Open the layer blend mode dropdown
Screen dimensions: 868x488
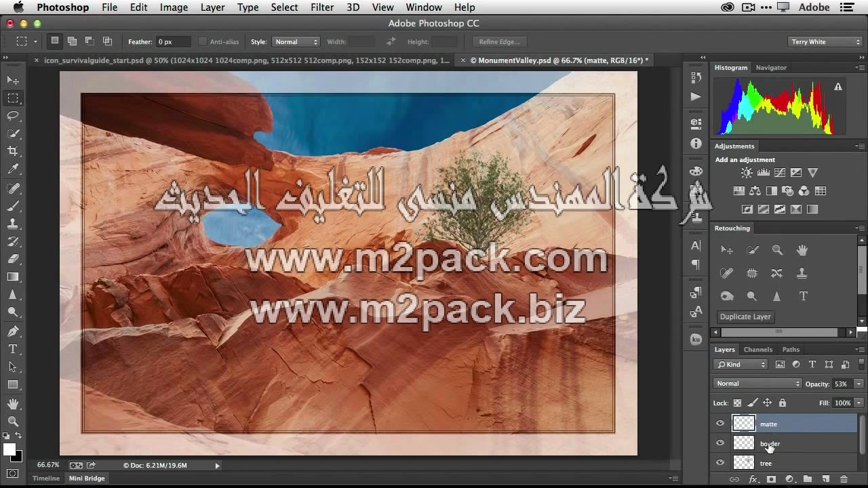point(757,384)
